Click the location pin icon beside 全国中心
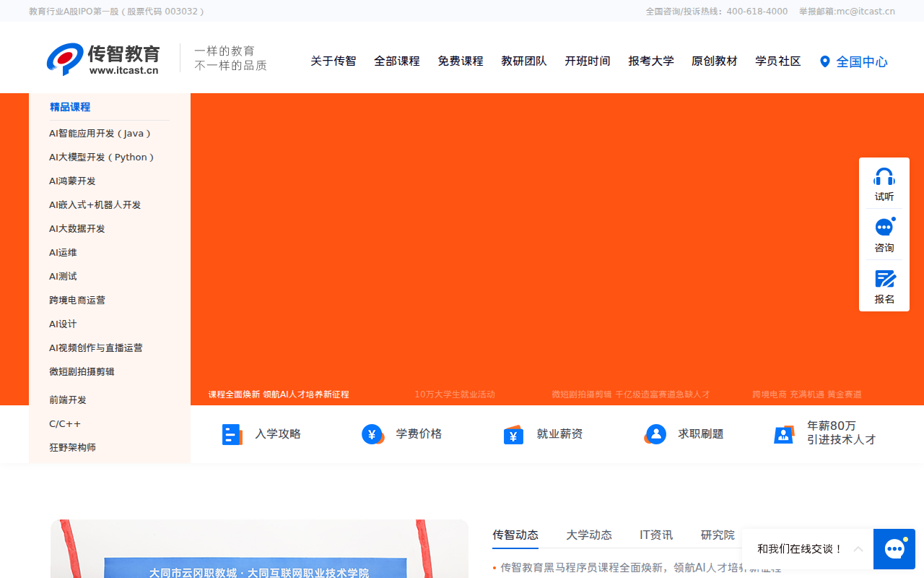This screenshot has height=578, width=924. tap(825, 61)
